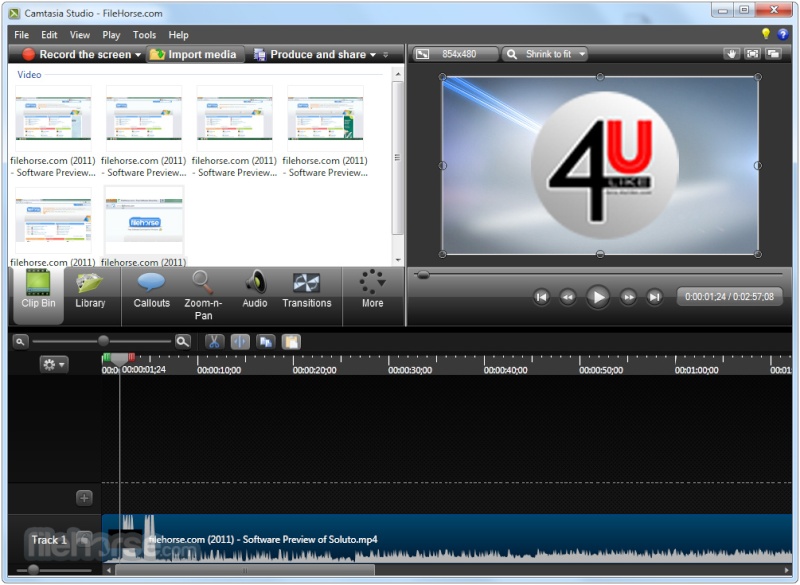This screenshot has height=585, width=800.
Task: Click the blue help question mark icon
Action: click(x=783, y=34)
